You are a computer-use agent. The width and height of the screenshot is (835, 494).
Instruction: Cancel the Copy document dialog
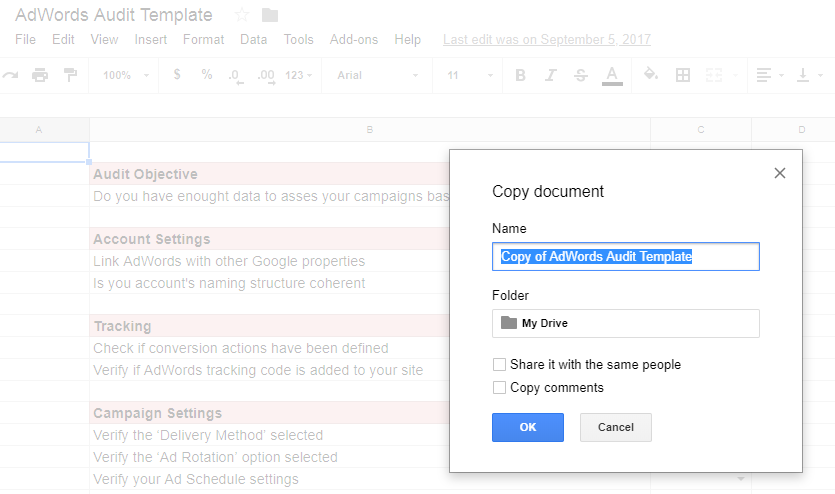tap(616, 427)
